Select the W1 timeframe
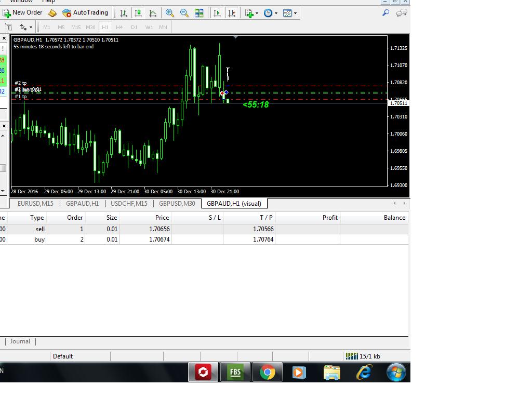532x399 pixels. 149,27
